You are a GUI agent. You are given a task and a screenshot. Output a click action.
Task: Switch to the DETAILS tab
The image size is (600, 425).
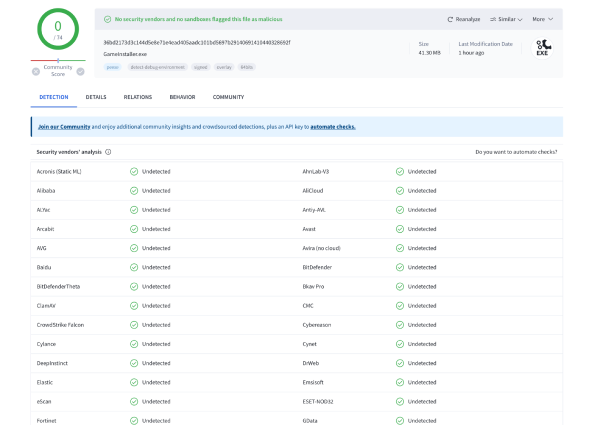[x=96, y=97]
